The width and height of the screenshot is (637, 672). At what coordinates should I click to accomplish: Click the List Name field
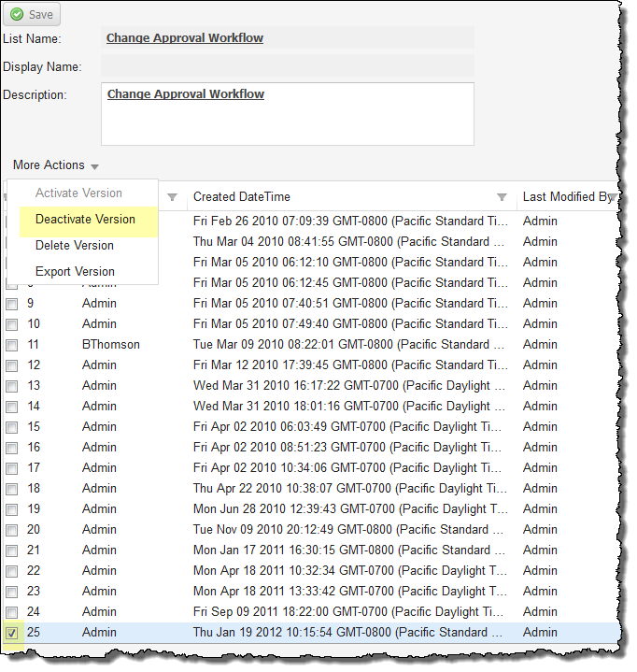(x=288, y=37)
